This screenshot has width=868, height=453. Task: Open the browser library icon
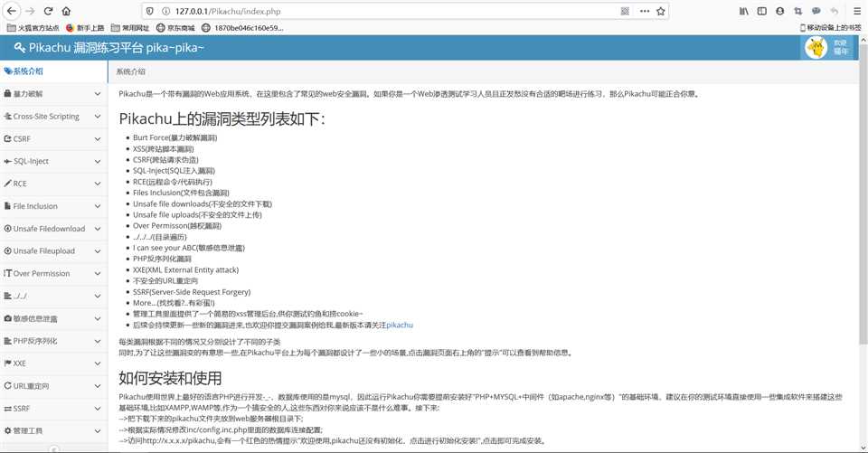click(744, 11)
